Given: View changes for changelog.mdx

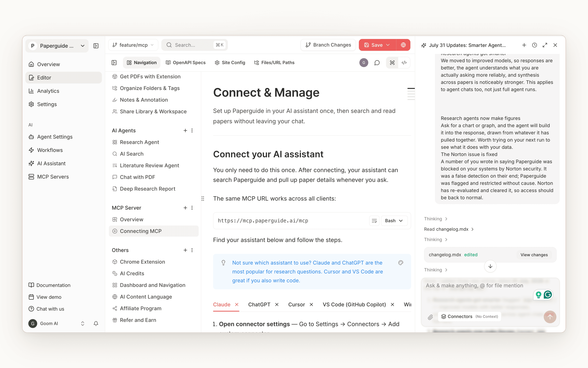Looking at the screenshot, I should pyautogui.click(x=534, y=255).
